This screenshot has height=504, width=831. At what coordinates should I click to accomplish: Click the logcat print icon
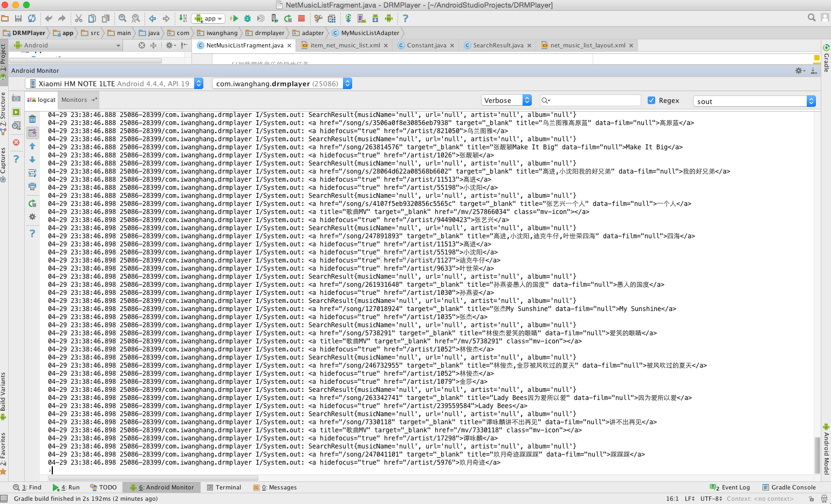tap(32, 187)
